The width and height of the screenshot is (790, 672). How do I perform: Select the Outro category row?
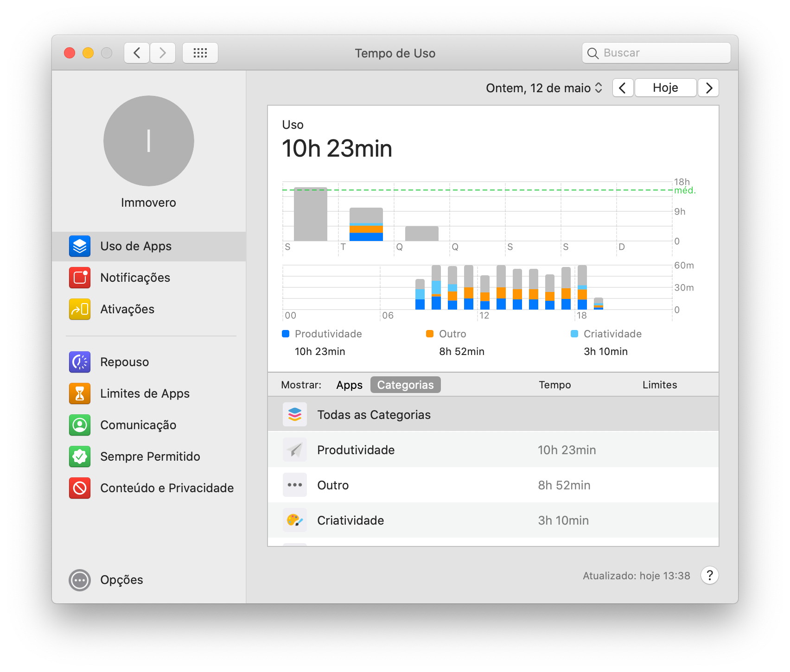pyautogui.click(x=493, y=485)
